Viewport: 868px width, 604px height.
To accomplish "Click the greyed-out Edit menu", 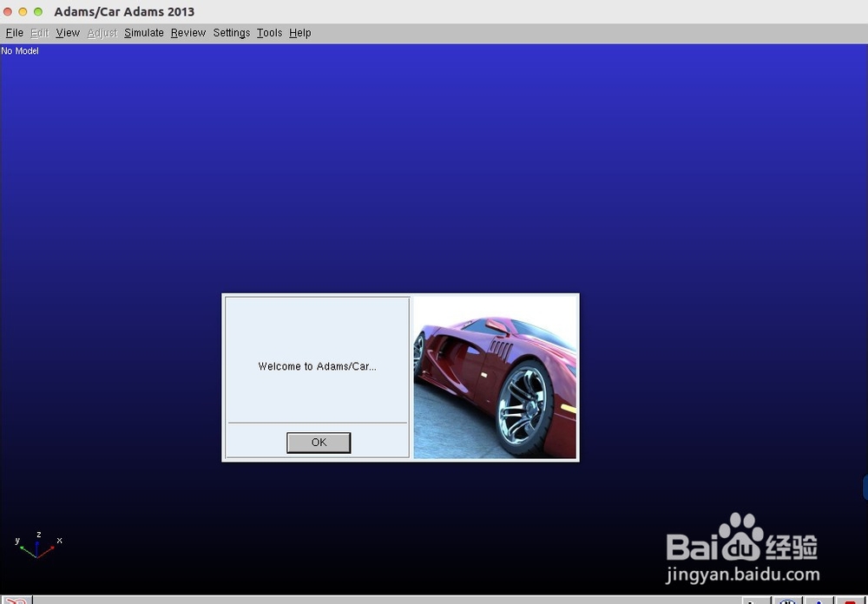I will pos(39,33).
